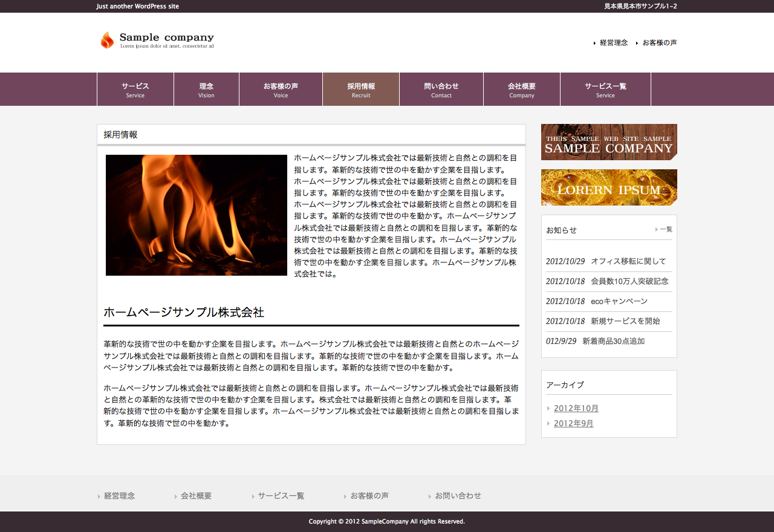Screen dimensions: 774x532
Task: Open the 採用情報 Recruit nav tab
Action: [361, 89]
